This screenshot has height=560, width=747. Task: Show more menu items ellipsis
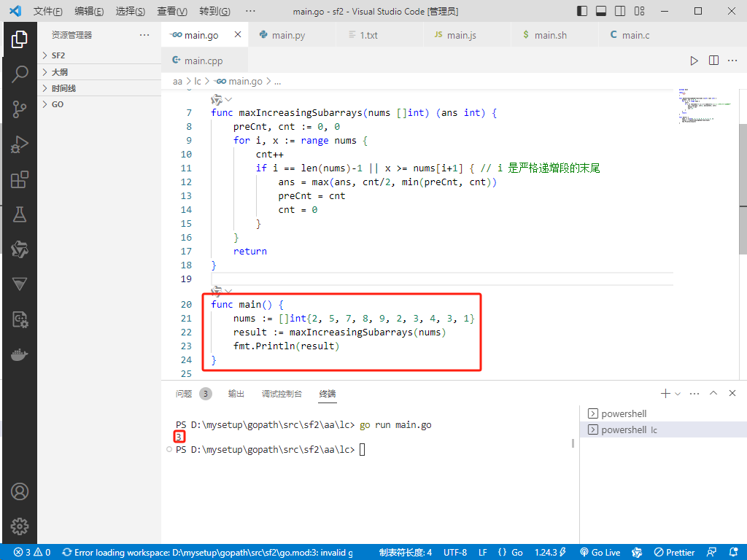(250, 11)
